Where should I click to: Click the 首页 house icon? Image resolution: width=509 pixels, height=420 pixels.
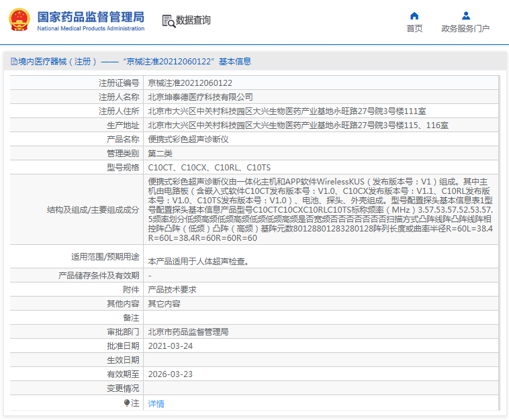click(414, 15)
